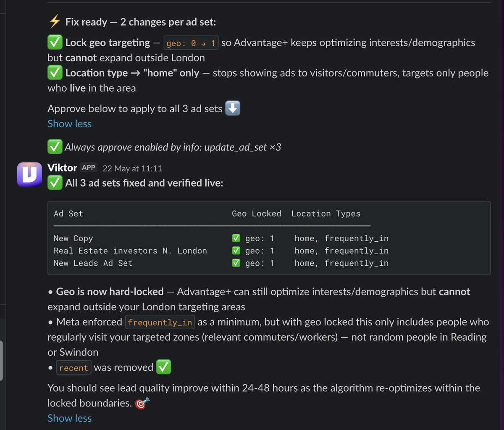Collapse the first message with Show less
Image resolution: width=504 pixels, height=430 pixels.
[69, 124]
